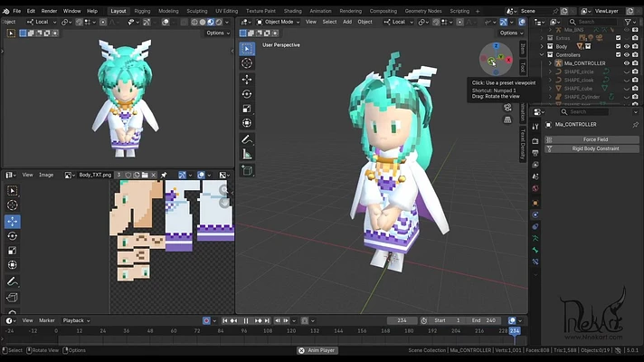Jump to the end frame
644x362 pixels.
point(267,320)
